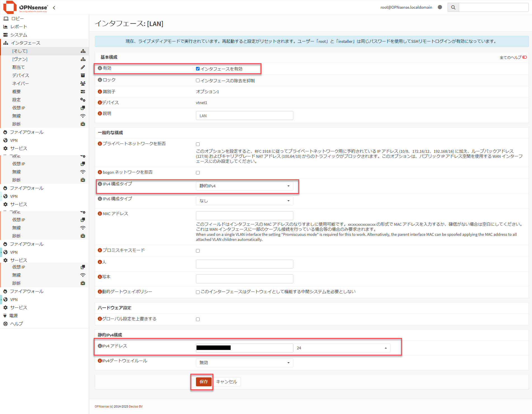The height and width of the screenshot is (414, 532).
Task: Open the レポート menu in sidebar
Action: tap(19, 27)
